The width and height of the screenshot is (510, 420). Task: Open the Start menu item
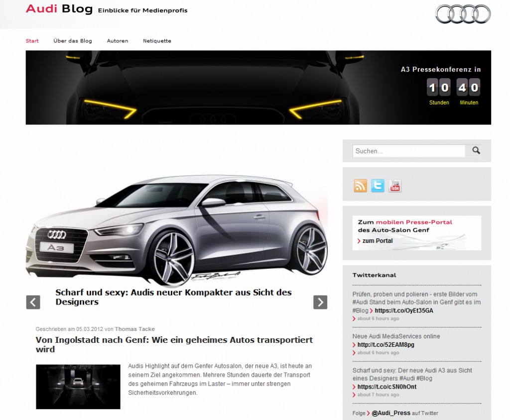[x=32, y=41]
